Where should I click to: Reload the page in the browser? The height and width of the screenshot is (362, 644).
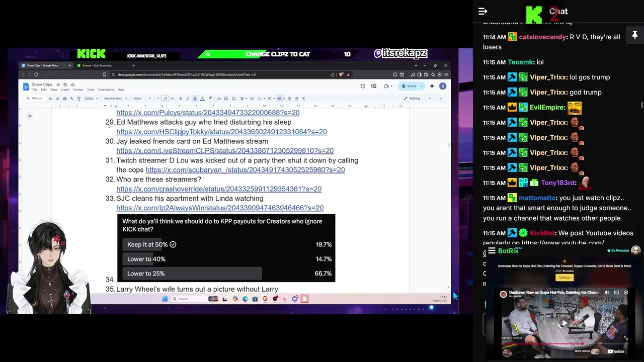(x=36, y=74)
